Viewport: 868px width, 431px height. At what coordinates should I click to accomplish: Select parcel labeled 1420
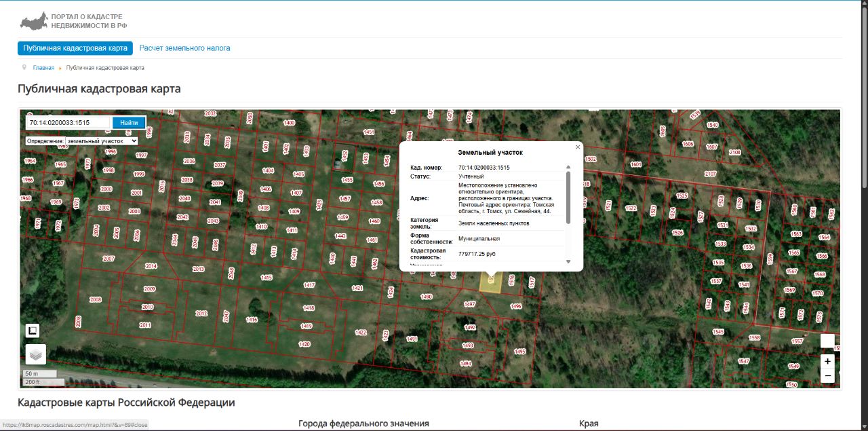304,344
